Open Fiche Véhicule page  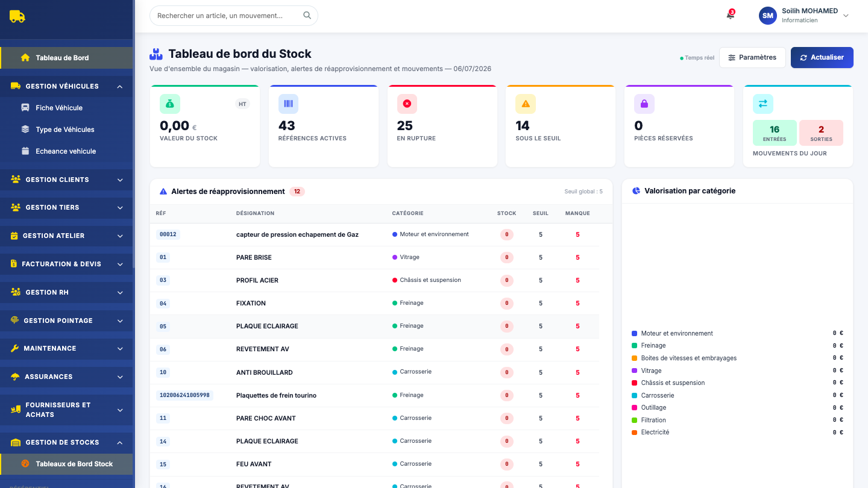66,108
